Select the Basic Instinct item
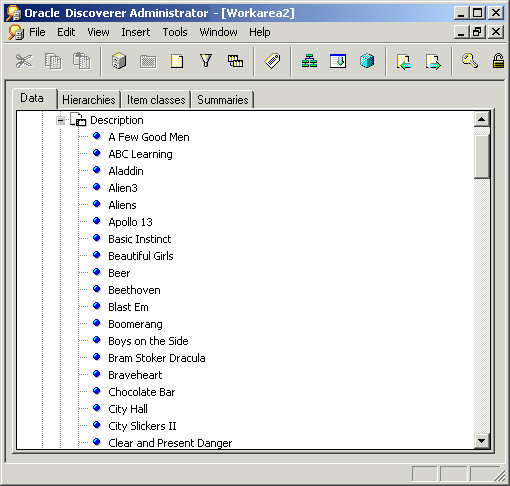 point(140,239)
